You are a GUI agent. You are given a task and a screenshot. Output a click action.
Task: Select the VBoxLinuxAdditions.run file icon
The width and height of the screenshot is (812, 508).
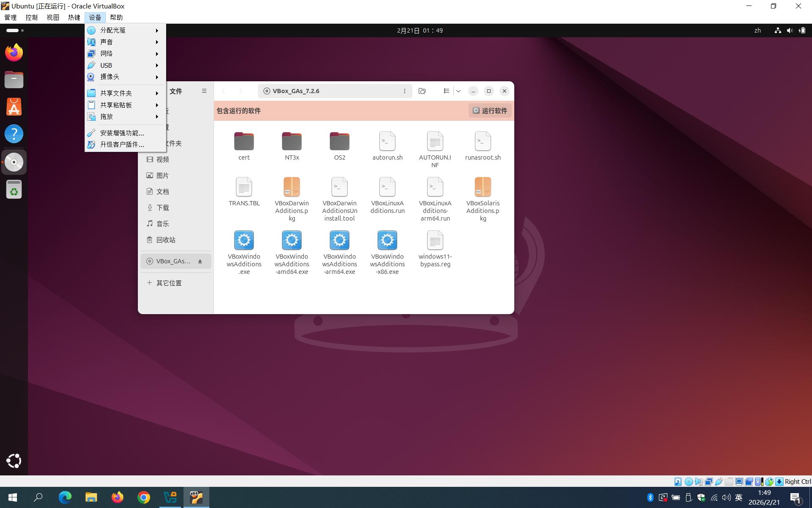pos(387,188)
